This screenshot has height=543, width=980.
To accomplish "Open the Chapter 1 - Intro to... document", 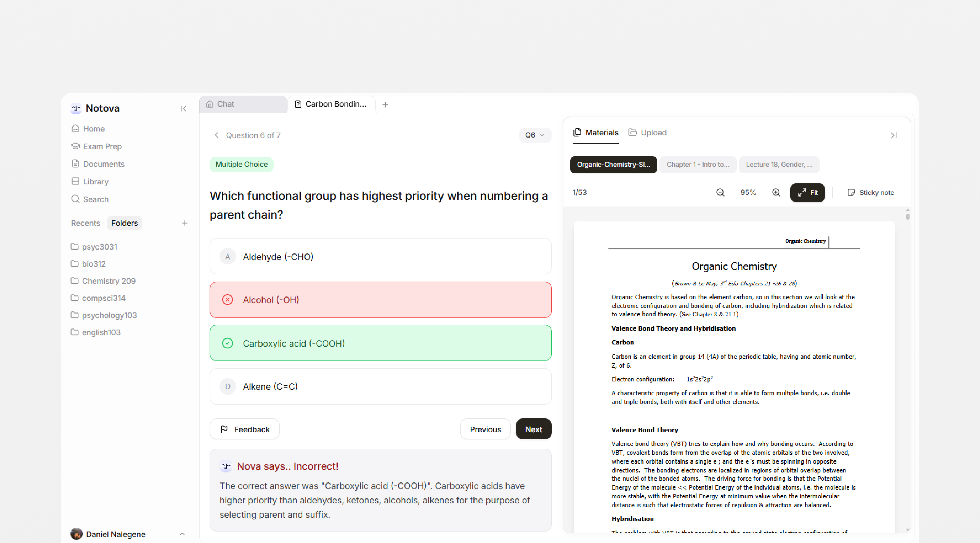I will click(698, 165).
